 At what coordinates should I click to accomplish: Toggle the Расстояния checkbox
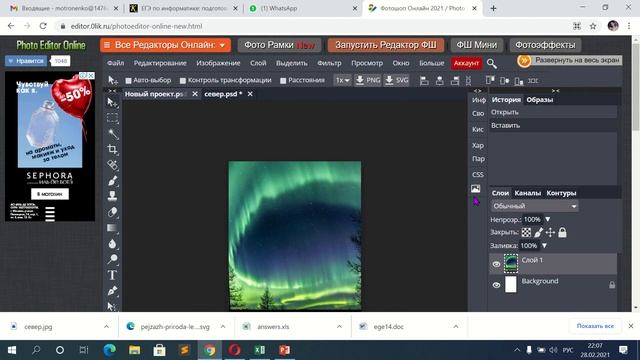point(283,81)
